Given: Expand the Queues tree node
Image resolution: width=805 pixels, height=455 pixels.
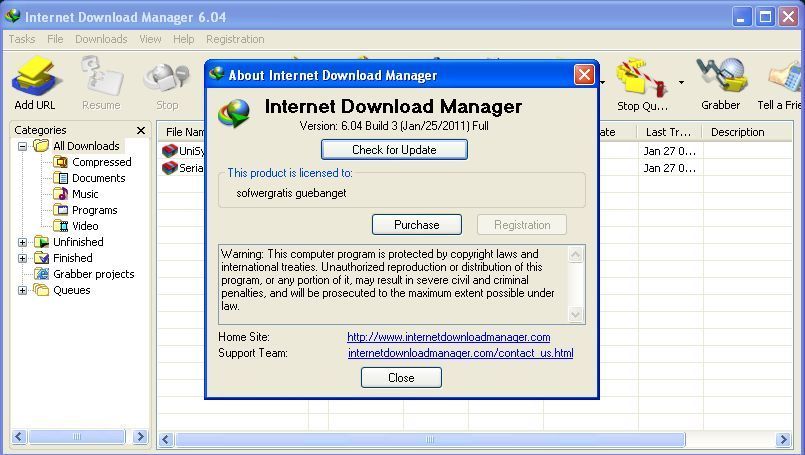Looking at the screenshot, I should tap(23, 290).
